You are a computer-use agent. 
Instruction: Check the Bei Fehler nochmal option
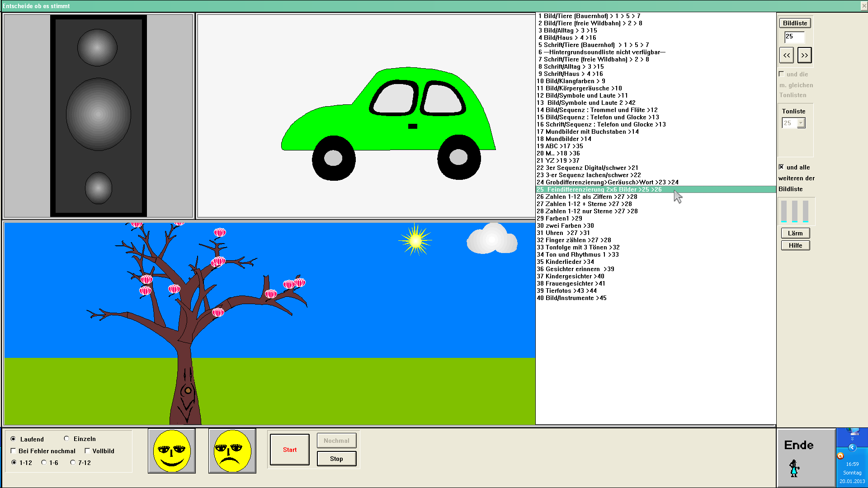(14, 450)
